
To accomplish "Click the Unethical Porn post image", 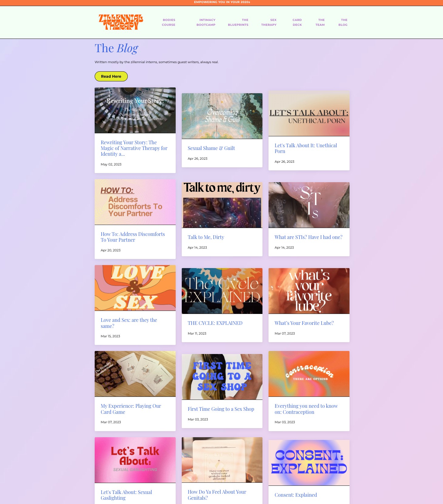I will pos(309,113).
